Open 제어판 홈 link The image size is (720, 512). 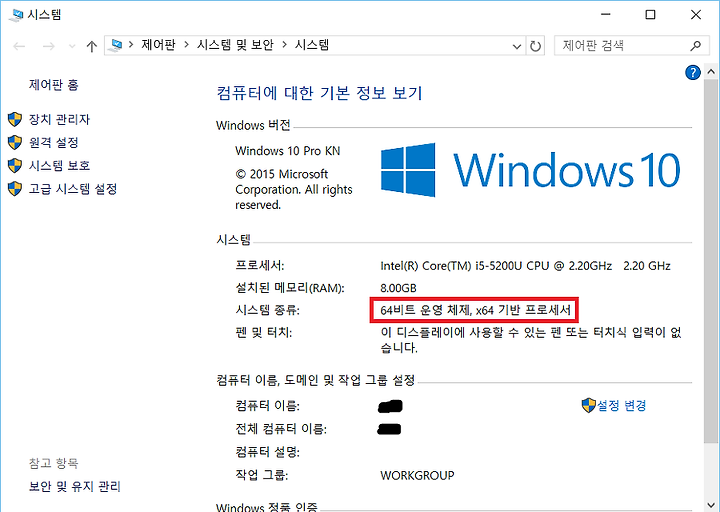tap(54, 85)
